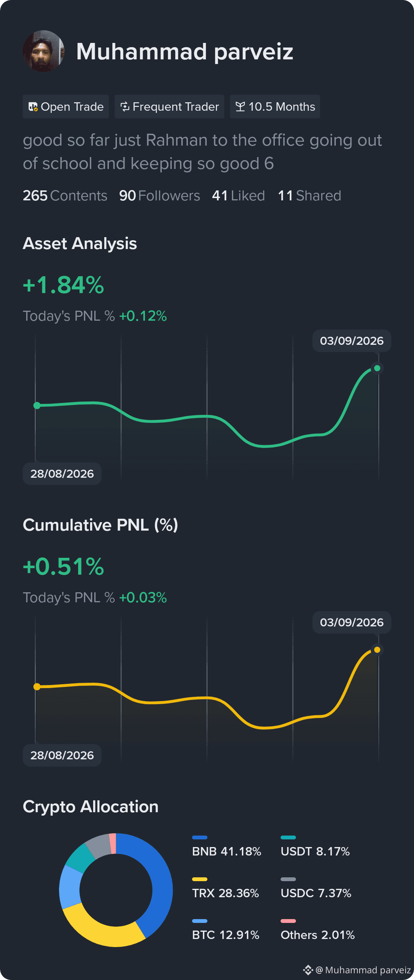Click the 28/08/2026 label on PNL chart

tap(62, 755)
